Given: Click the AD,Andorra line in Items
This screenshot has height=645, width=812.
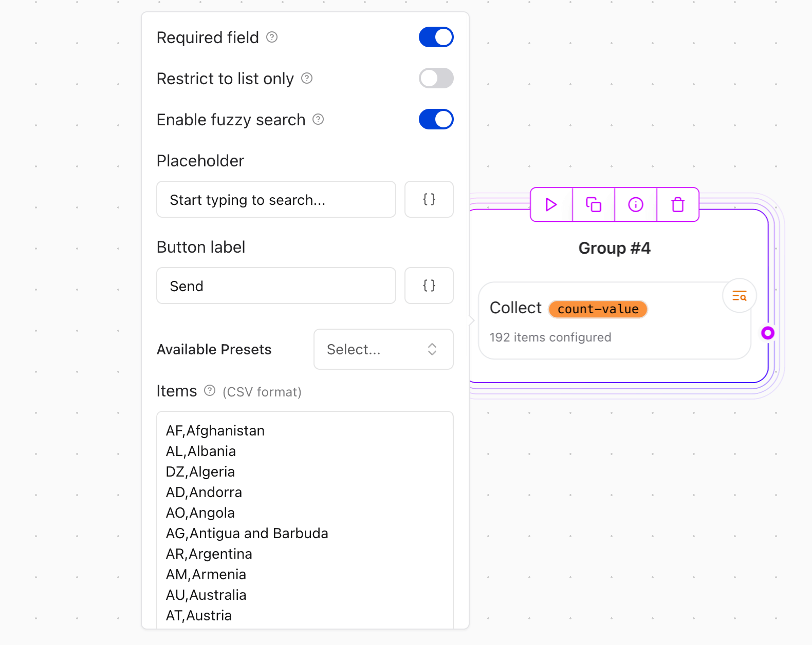Looking at the screenshot, I should (204, 492).
